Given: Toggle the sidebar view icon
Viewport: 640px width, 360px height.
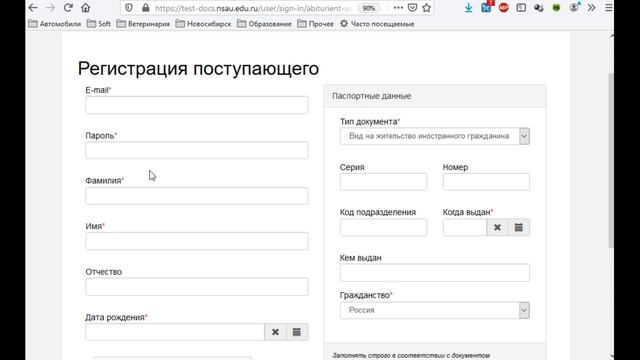Looking at the screenshot, I should pyautogui.click(x=521, y=8).
